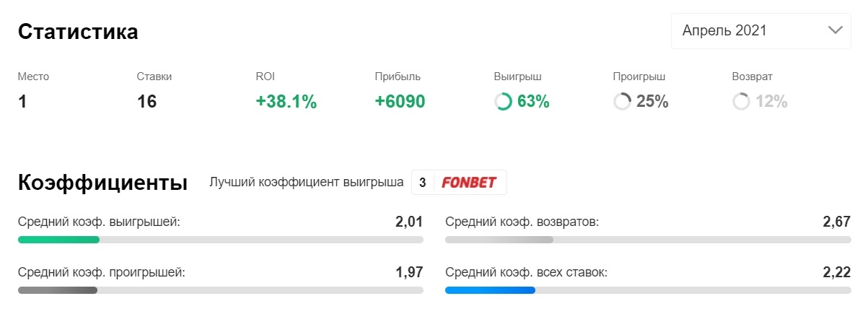868x322 pixels.
Task: Click the green average win coefficient bar
Action: pos(58,240)
